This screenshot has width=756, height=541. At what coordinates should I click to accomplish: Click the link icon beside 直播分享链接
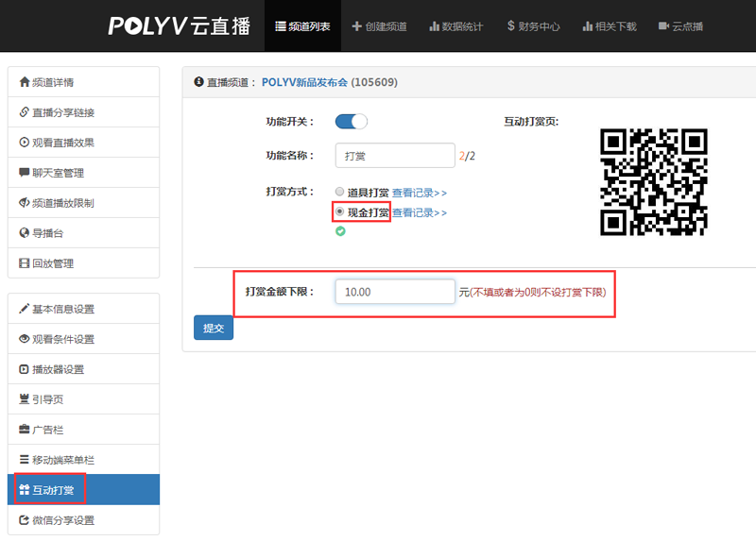point(25,112)
